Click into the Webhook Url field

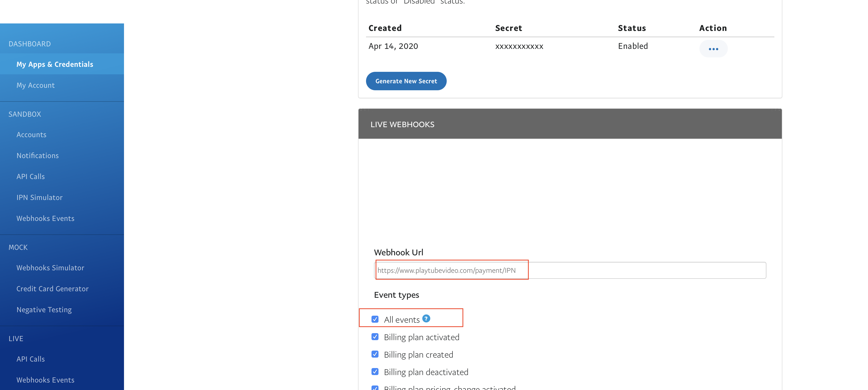569,270
